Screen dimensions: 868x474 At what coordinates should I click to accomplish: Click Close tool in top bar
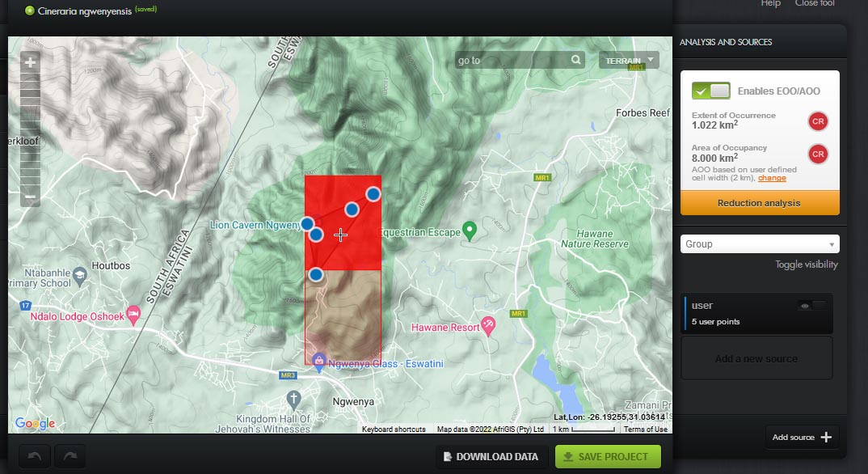pos(815,4)
